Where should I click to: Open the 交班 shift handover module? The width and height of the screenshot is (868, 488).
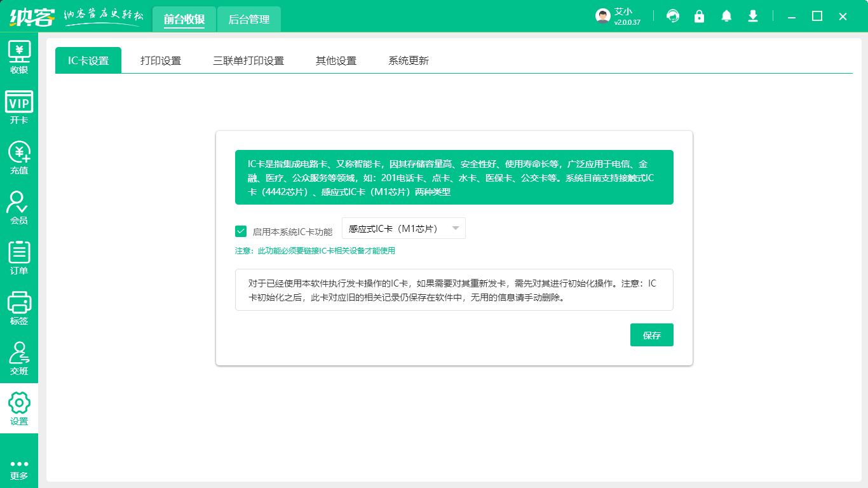[19, 359]
